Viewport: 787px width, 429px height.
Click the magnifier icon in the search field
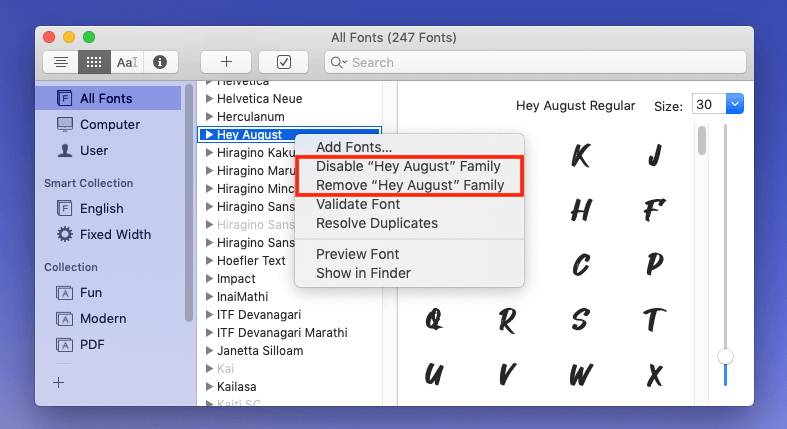pyautogui.click(x=338, y=62)
